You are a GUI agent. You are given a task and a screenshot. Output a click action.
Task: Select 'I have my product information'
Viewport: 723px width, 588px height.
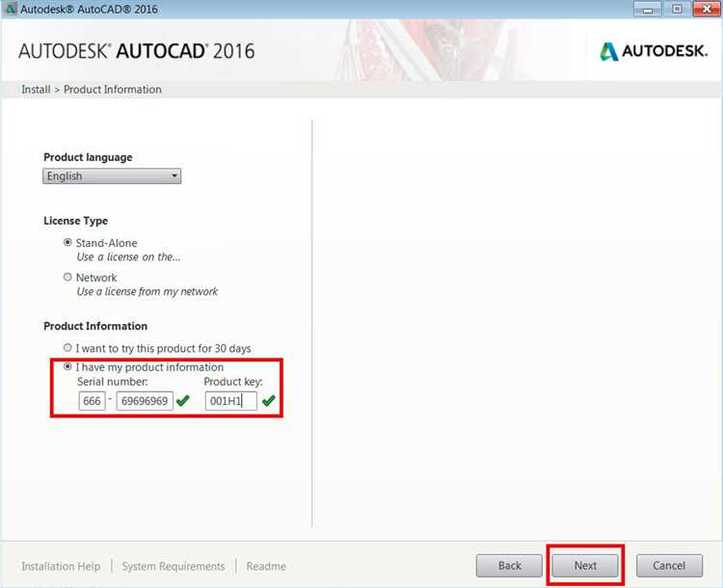(x=67, y=366)
